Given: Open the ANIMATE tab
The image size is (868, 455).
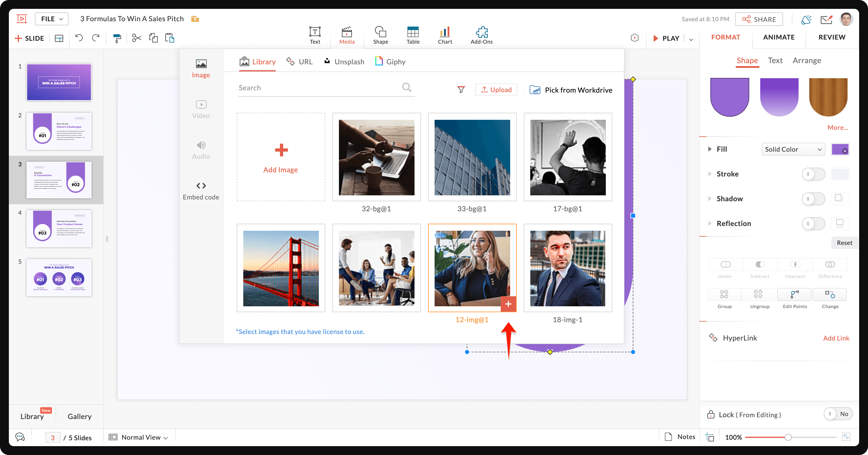Looking at the screenshot, I should point(778,37).
